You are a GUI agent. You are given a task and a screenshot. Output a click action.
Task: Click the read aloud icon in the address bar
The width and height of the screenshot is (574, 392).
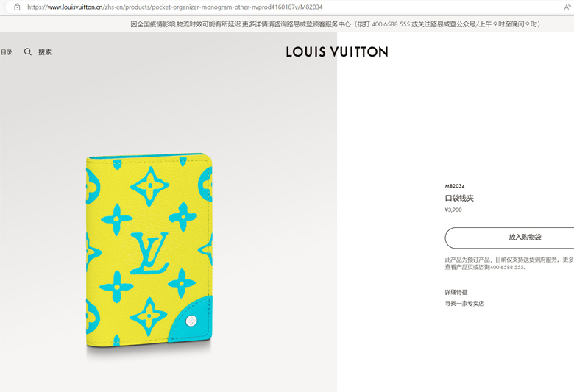click(567, 7)
